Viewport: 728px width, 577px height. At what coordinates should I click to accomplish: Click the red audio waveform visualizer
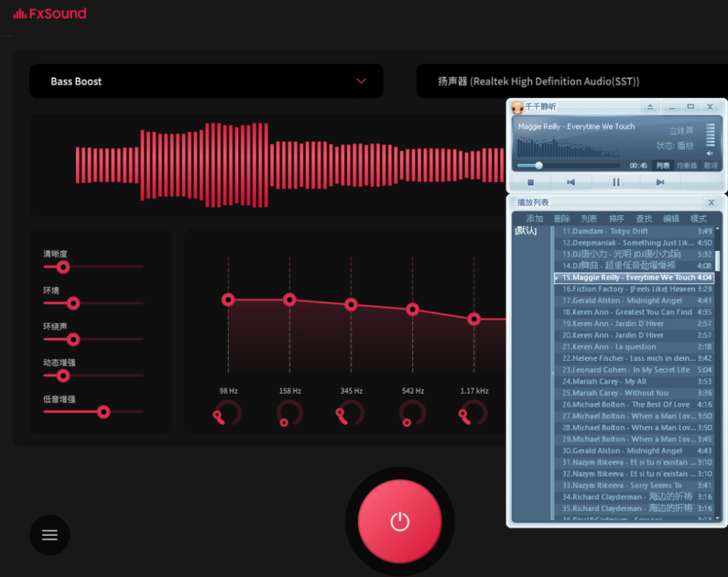[x=290, y=165]
